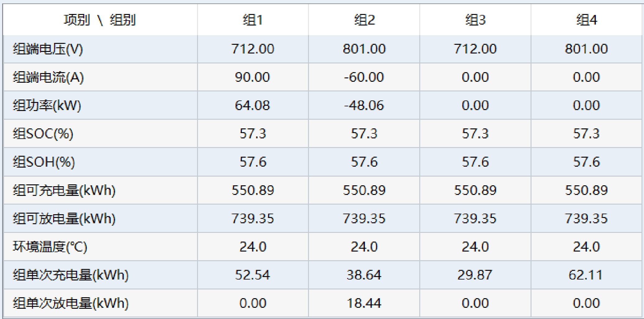Select the 组功率(kW) row label
The height and width of the screenshot is (319, 644).
[x=47, y=105]
